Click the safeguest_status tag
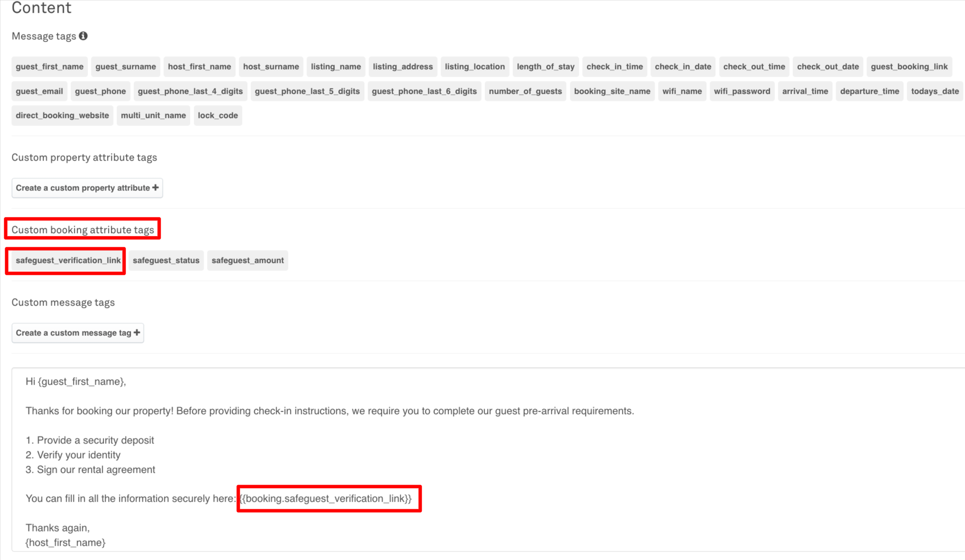The image size is (965, 560). [x=166, y=261]
